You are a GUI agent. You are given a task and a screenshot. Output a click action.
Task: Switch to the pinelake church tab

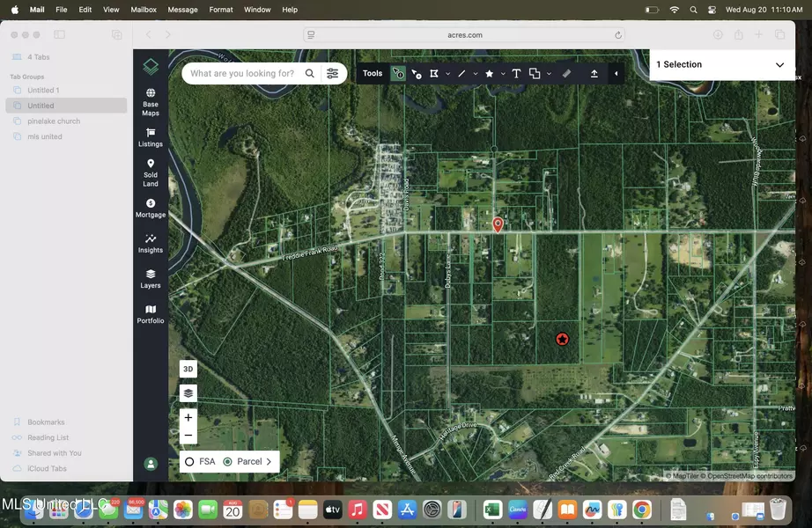[x=54, y=121]
